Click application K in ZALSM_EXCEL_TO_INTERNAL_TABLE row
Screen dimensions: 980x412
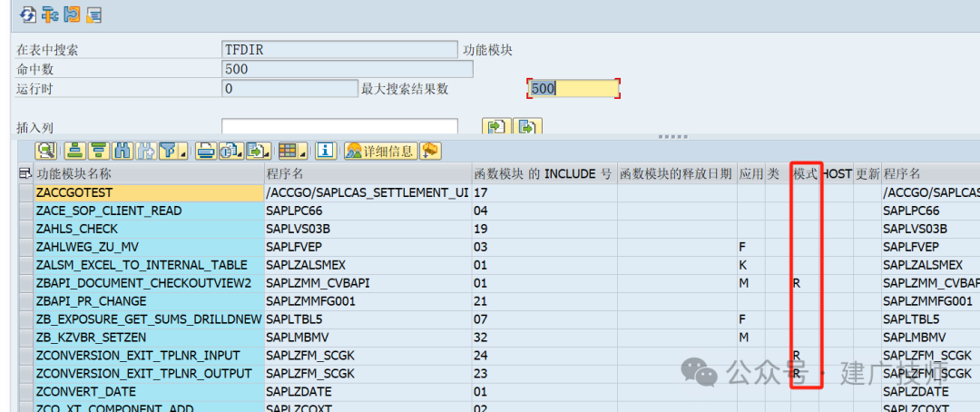coord(750,265)
